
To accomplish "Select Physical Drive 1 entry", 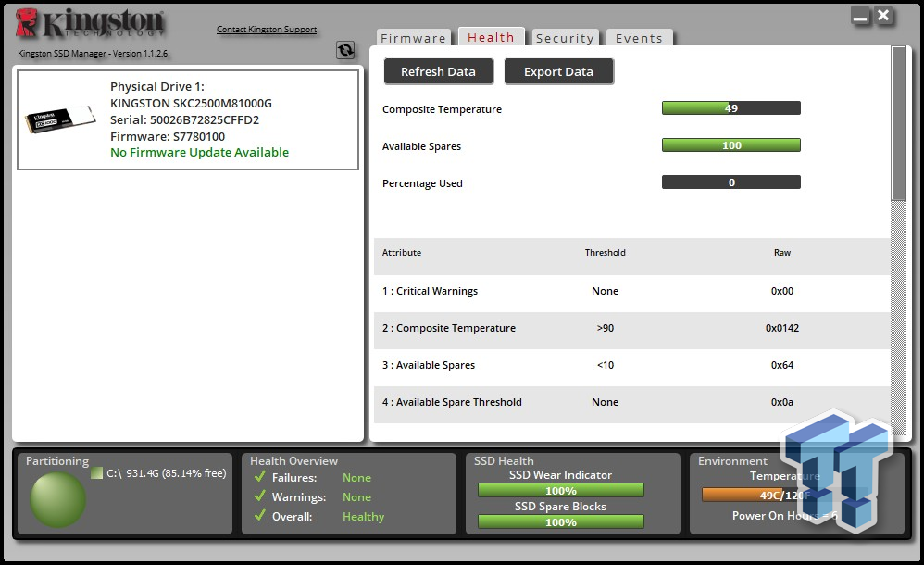I will pyautogui.click(x=187, y=119).
